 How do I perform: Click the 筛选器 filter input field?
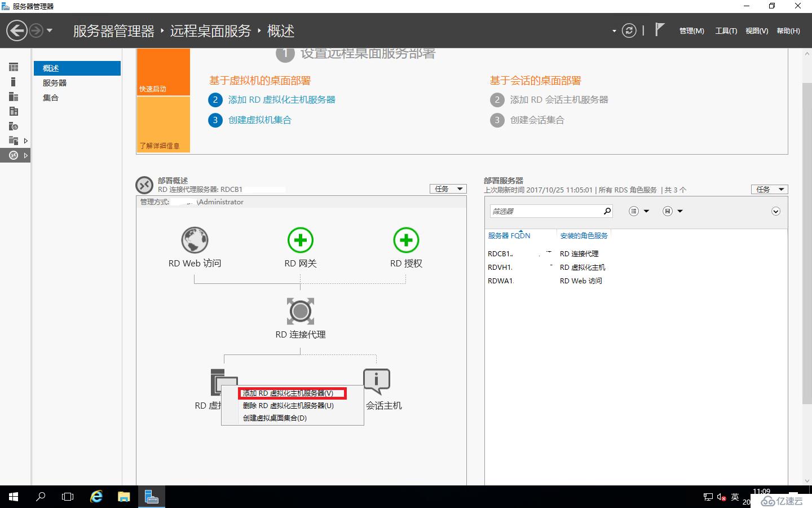click(x=546, y=211)
